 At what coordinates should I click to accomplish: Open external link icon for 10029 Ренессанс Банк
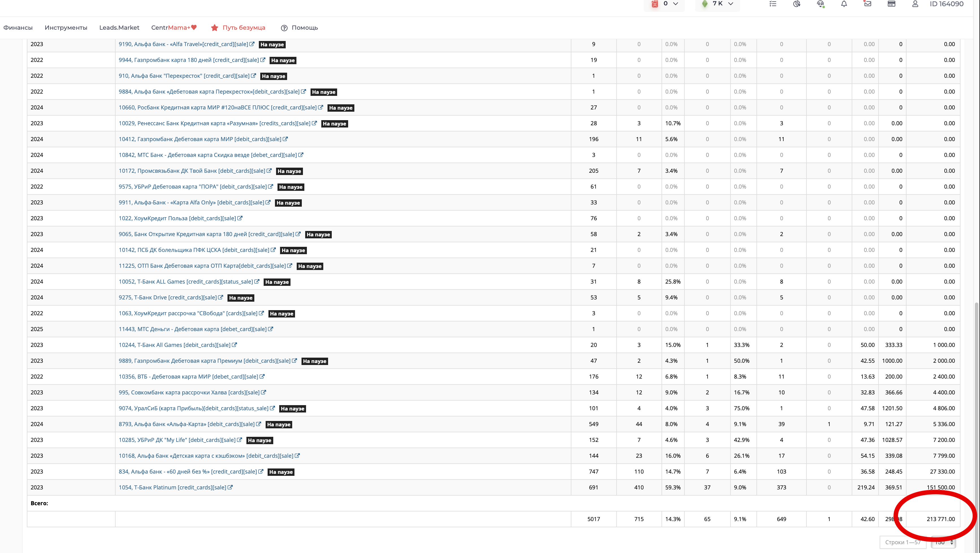coord(314,123)
